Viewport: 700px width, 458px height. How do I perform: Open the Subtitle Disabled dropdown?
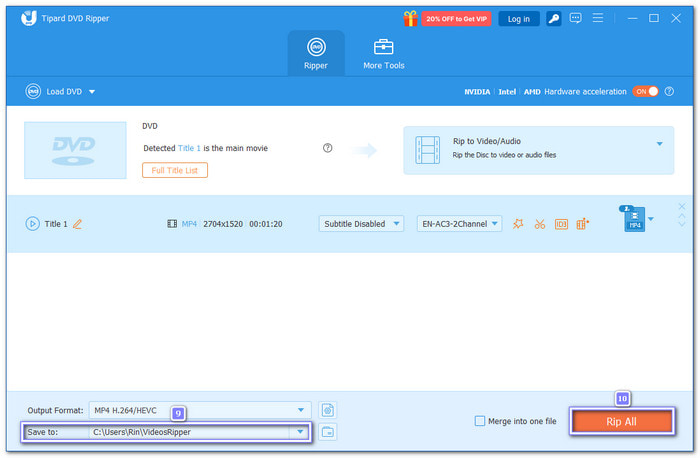[361, 224]
